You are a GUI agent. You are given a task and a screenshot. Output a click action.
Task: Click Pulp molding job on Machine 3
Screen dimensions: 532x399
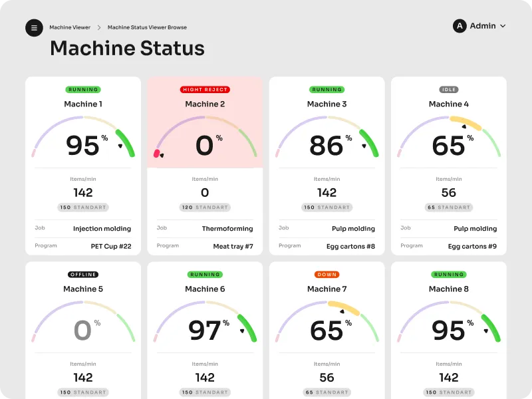coord(353,229)
